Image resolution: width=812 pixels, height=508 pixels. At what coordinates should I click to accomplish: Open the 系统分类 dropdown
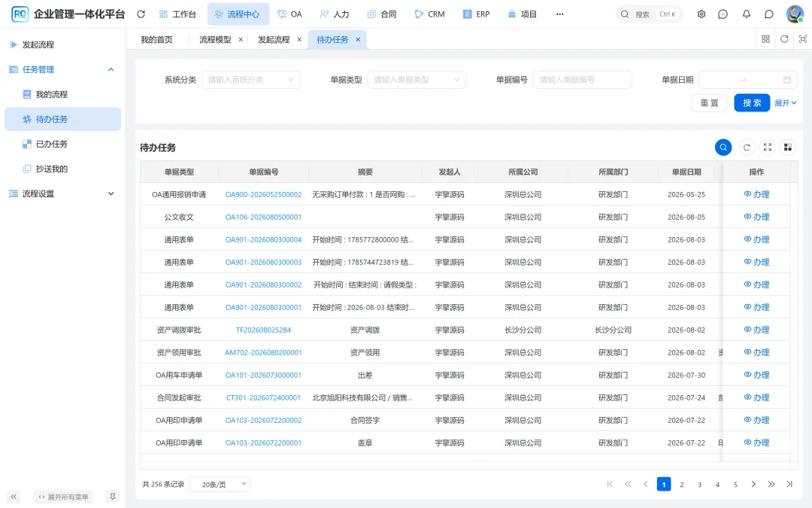250,80
